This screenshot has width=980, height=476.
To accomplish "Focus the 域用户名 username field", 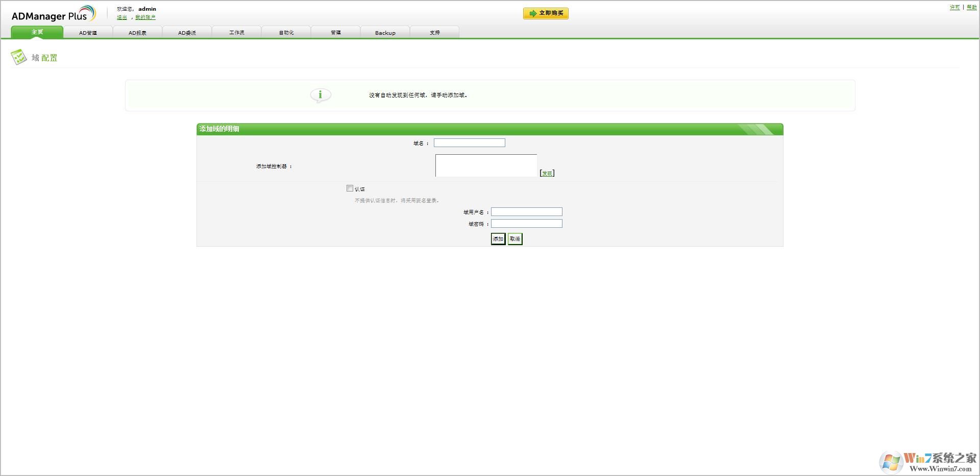I will [527, 212].
